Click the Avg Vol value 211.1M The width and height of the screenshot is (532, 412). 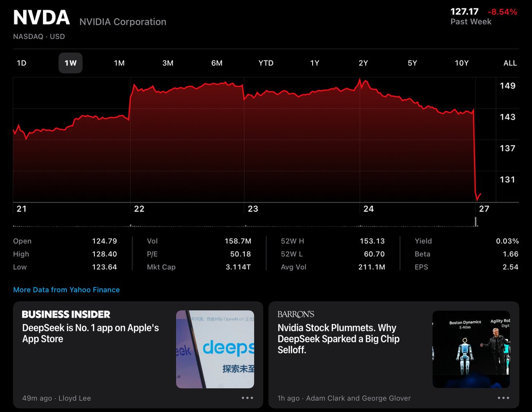[x=372, y=267]
